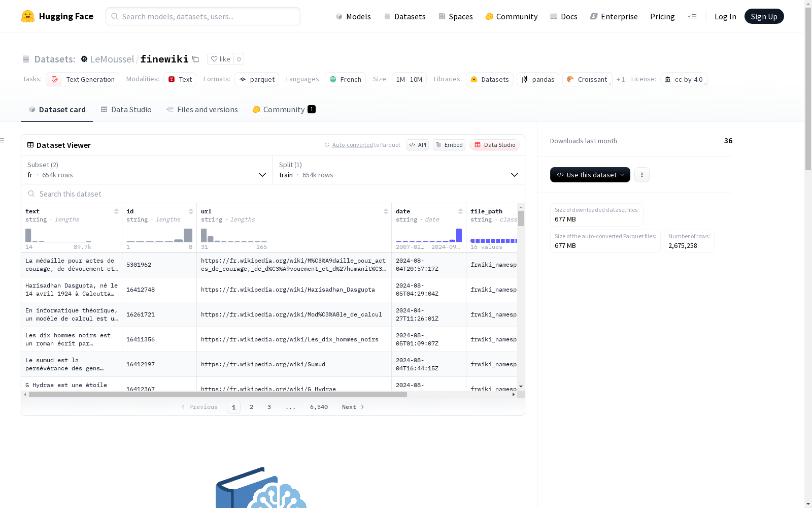Like the finewiki dataset
Viewport: 812px width, 508px height.
click(x=220, y=59)
